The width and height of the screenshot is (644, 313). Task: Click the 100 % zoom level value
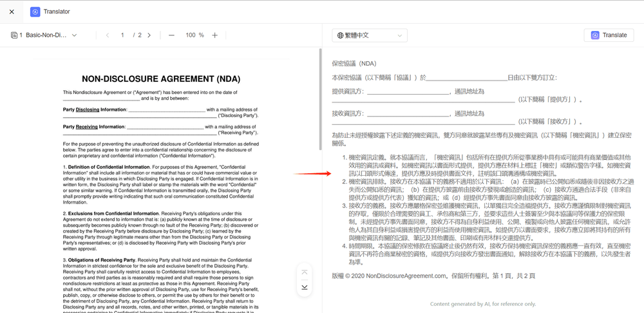click(194, 35)
